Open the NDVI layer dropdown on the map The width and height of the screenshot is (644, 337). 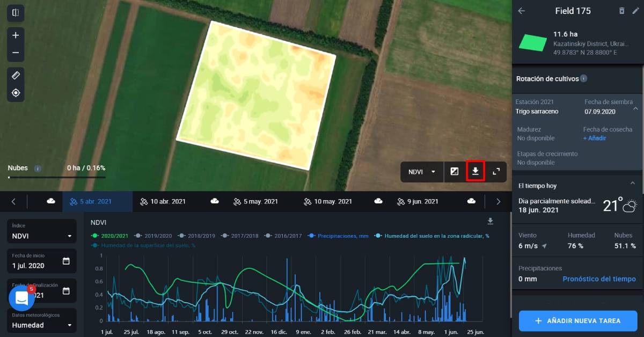point(422,172)
